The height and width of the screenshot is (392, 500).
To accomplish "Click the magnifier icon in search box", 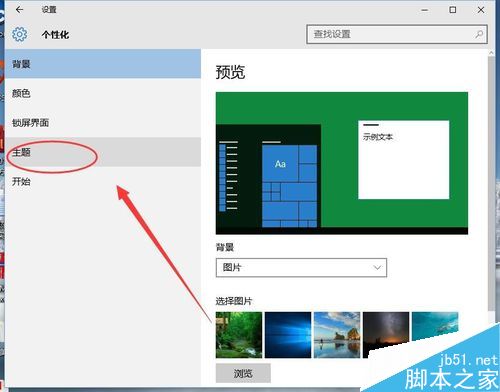I will tap(479, 34).
